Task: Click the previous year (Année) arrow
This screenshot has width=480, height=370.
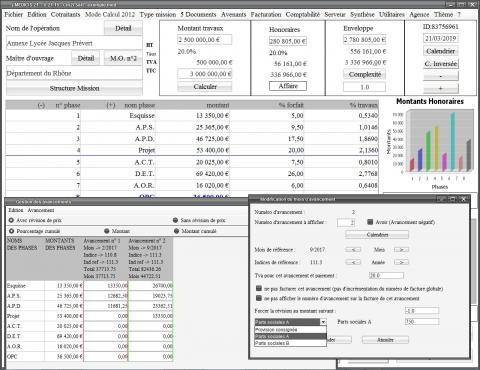Action: pos(353,262)
